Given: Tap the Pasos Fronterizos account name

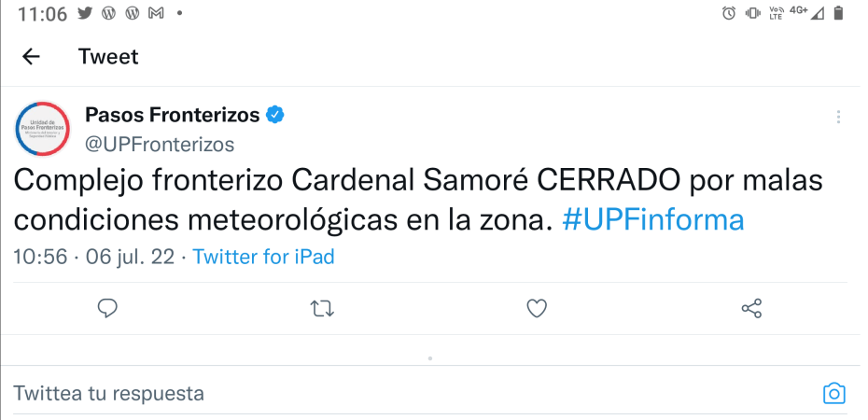Looking at the screenshot, I should tap(173, 115).
